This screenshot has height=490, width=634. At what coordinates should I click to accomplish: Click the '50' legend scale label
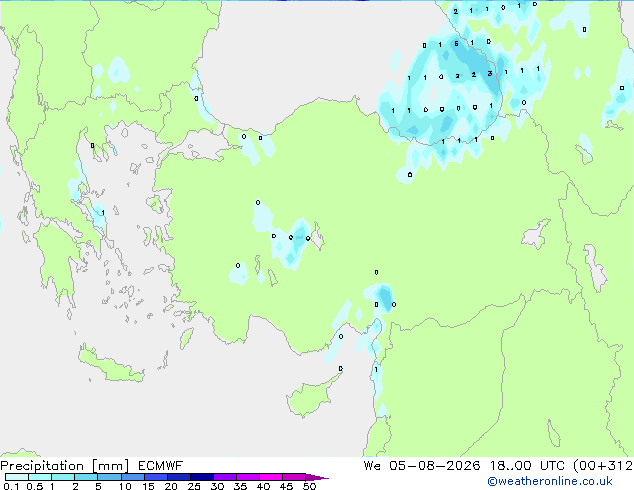[x=309, y=486]
